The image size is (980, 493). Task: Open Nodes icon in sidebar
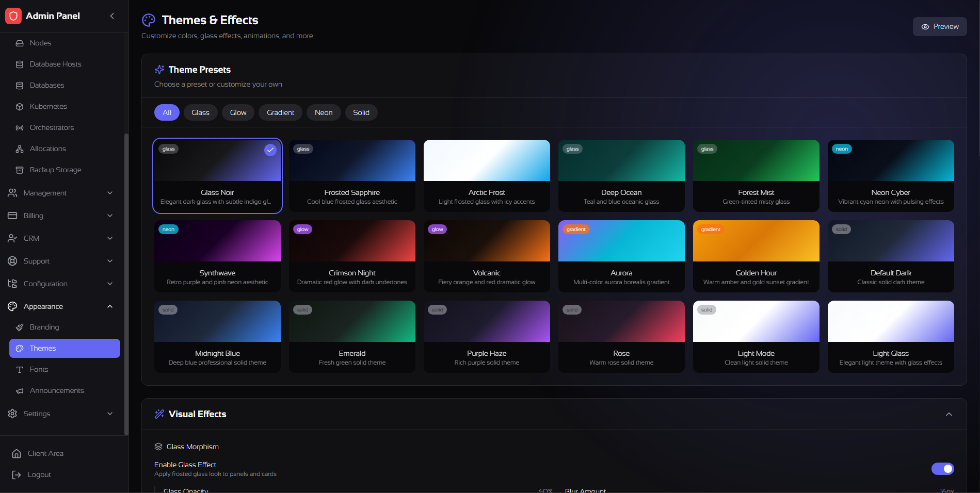[20, 43]
